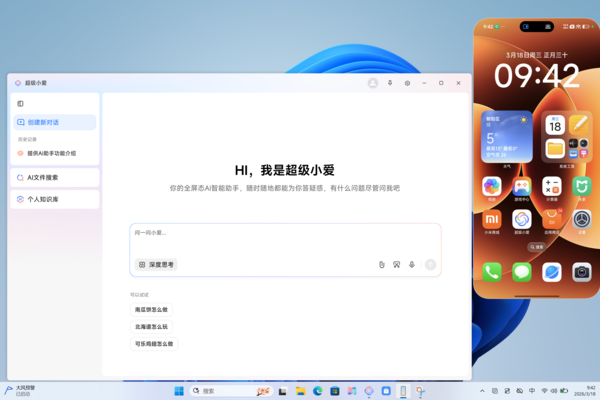Viewport: 600px width, 400px height.
Task: Open the File Manager folder on phone
Action: 555,149
